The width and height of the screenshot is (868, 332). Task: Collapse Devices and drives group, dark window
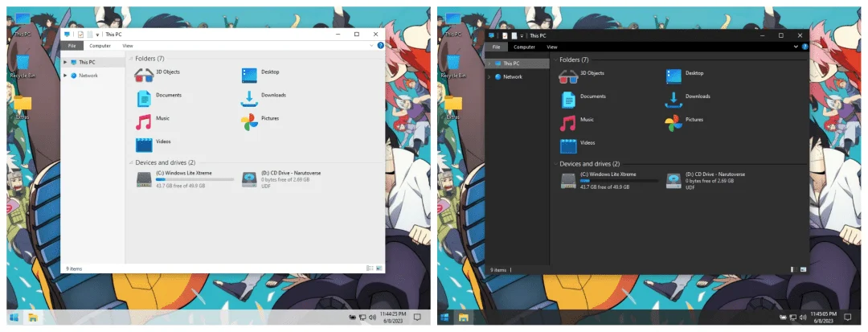coord(555,164)
